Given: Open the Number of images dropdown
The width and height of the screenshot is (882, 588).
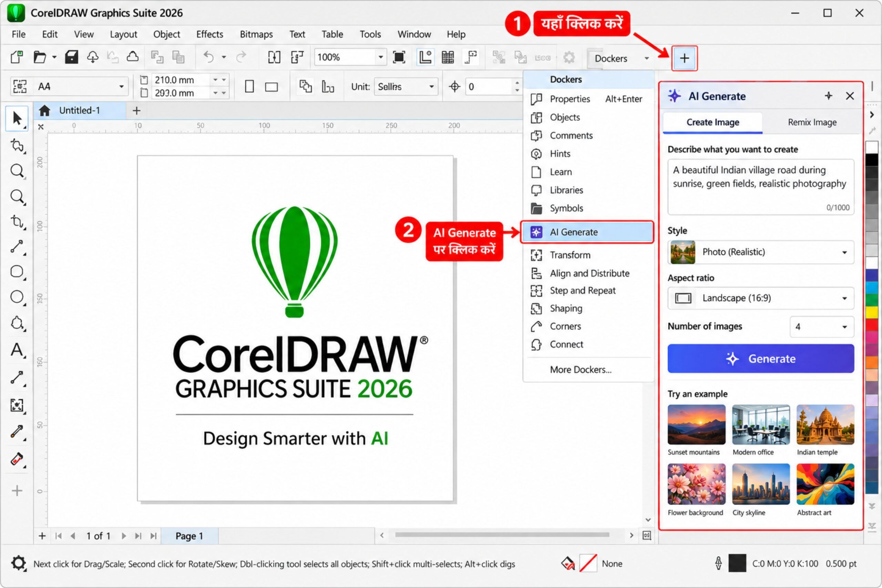Looking at the screenshot, I should 822,327.
